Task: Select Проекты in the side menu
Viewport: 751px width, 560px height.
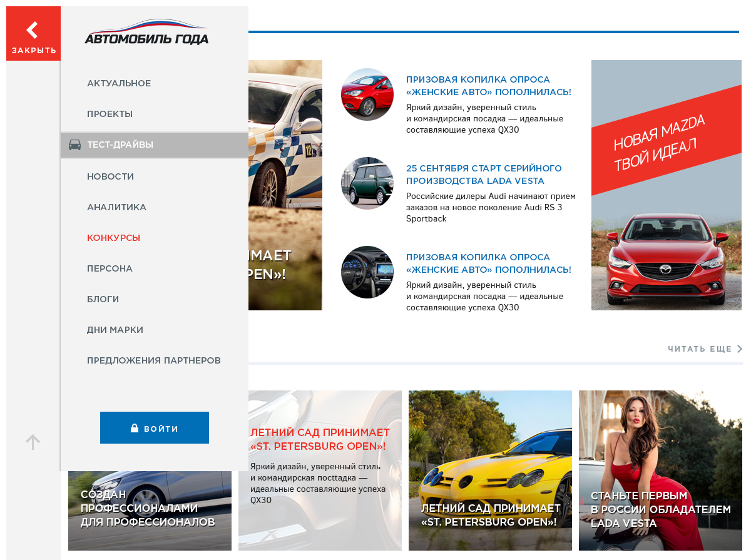Action: pyautogui.click(x=110, y=115)
